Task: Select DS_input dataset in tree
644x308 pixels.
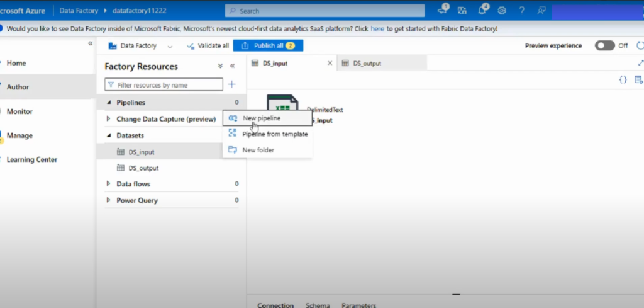Action: 142,152
